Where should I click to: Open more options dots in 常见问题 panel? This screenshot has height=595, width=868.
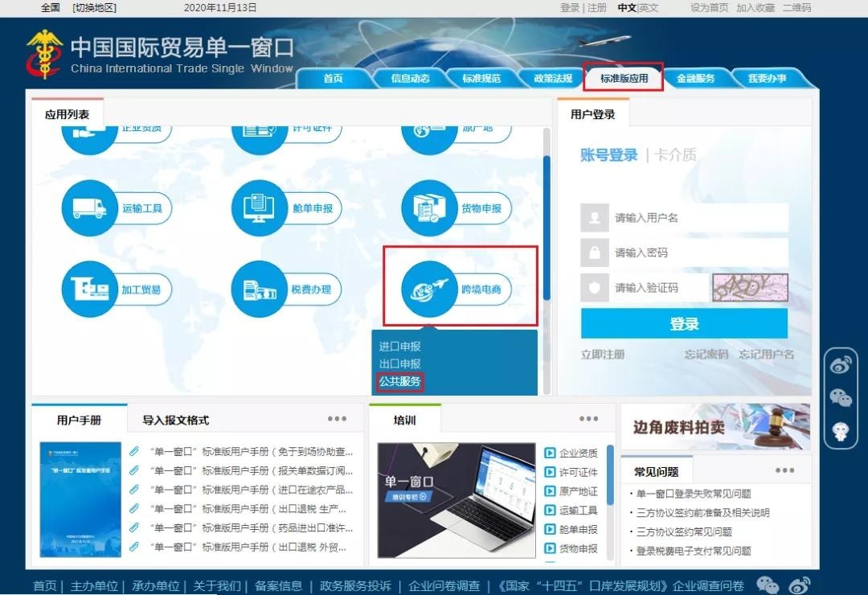(785, 470)
